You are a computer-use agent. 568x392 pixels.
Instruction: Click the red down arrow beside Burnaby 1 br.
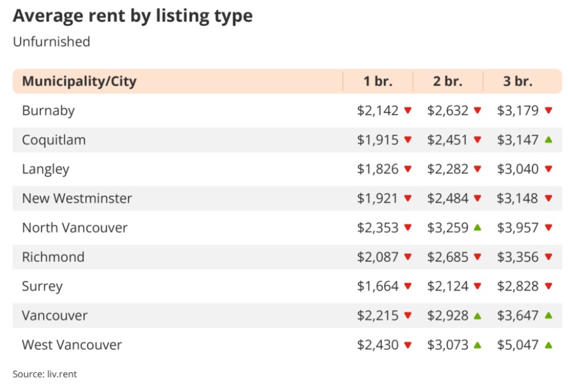point(408,111)
